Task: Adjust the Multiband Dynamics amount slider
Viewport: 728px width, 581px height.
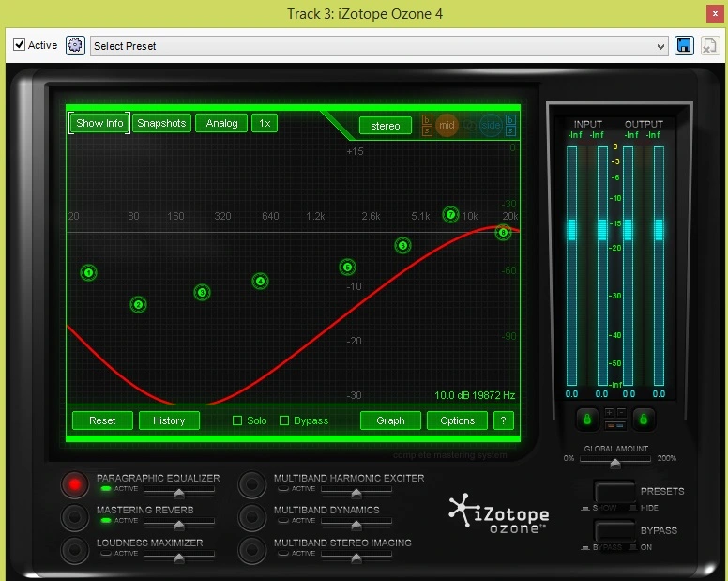Action: pos(356,524)
